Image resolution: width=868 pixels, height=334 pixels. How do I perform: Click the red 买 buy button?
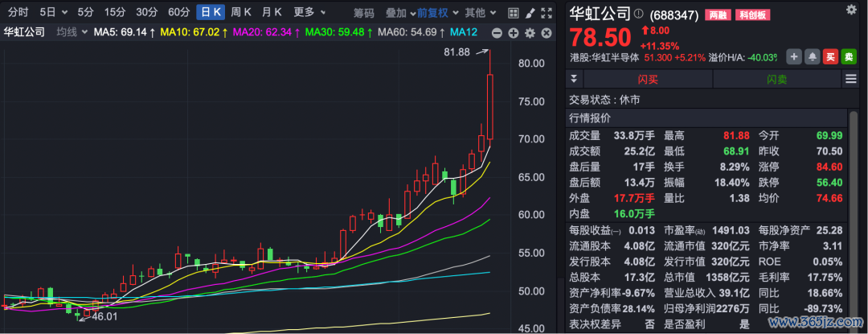830,56
